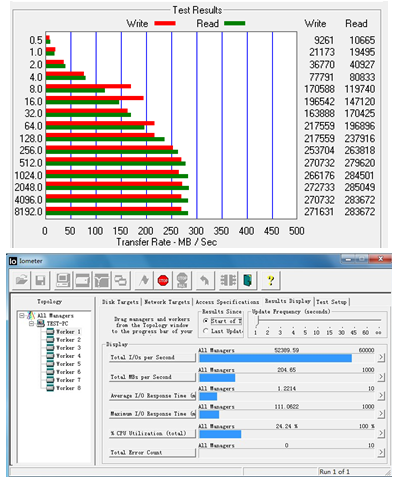Collapse the TEST-PC manager node
Screen dimensions: 397x480
point(31,323)
